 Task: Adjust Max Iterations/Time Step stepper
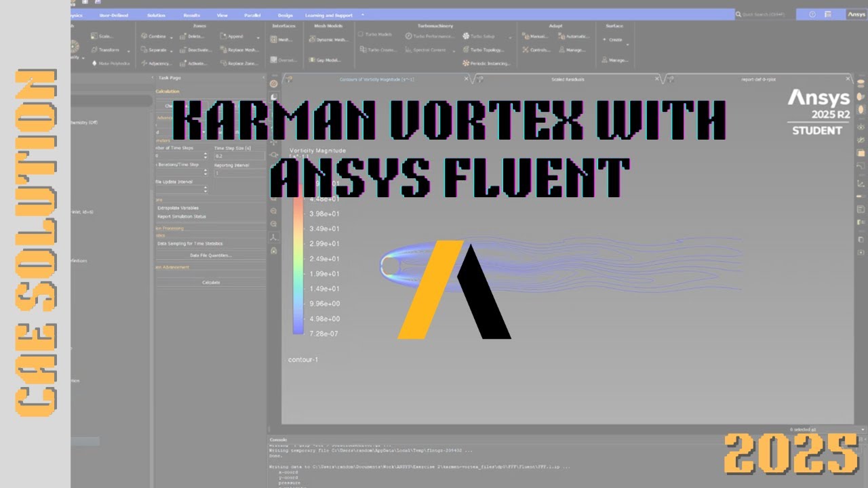click(x=205, y=173)
